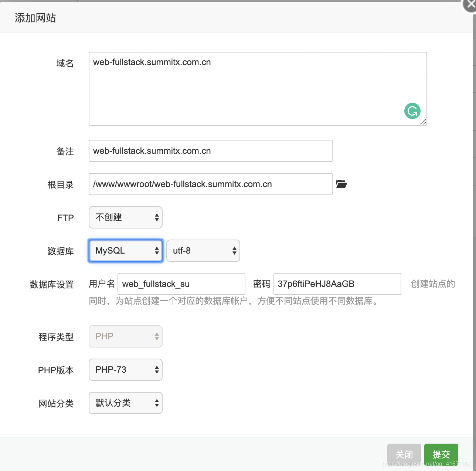This screenshot has width=476, height=471.
Task: Focus the database 用户名 username field
Action: pos(181,284)
